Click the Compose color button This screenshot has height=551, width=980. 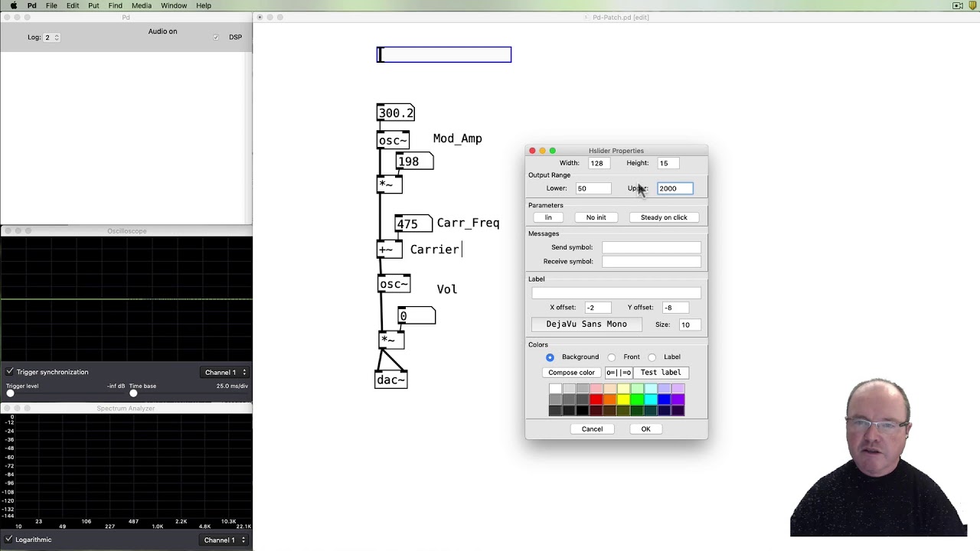[x=571, y=373]
